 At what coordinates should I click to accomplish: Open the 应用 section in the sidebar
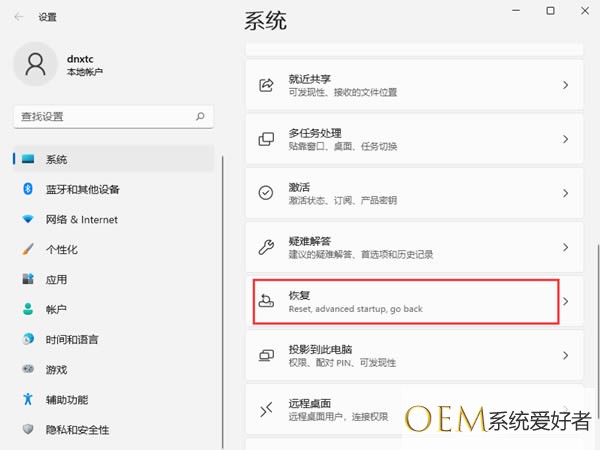click(56, 279)
